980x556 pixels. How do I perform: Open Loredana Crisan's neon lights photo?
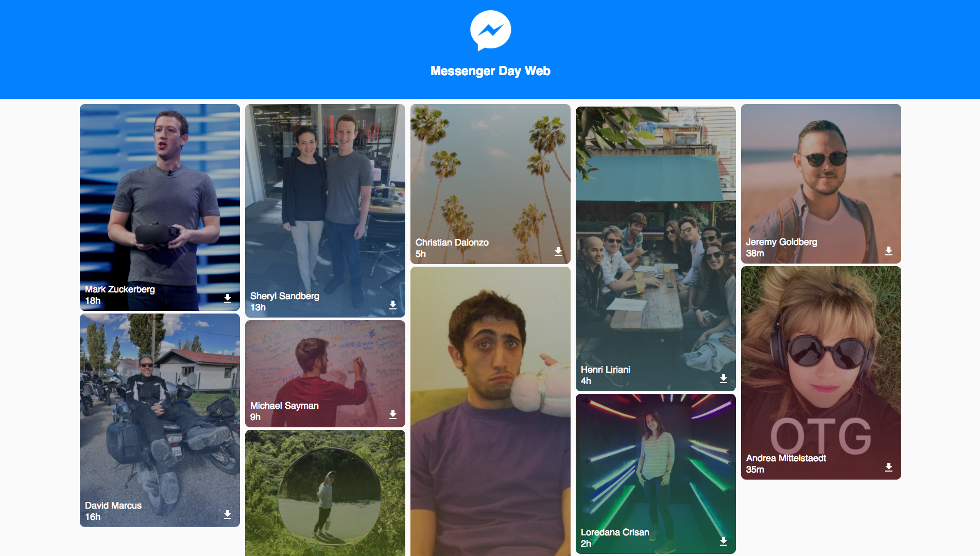coord(656,474)
